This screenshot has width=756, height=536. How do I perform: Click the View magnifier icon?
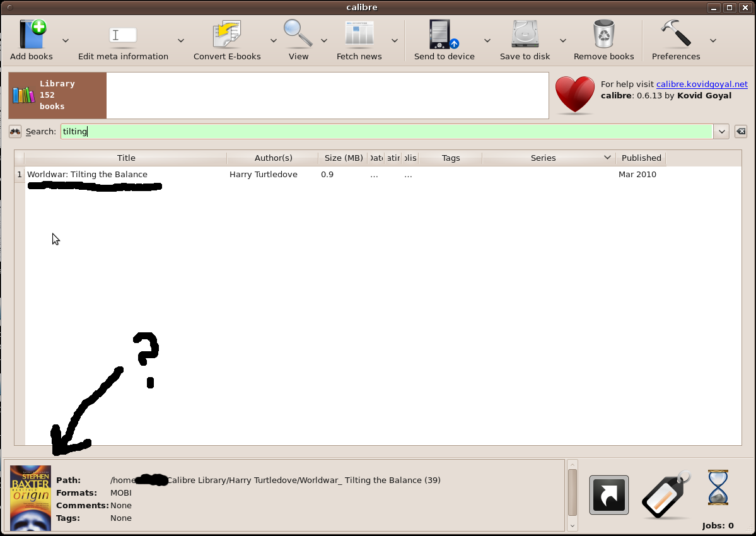[298, 34]
